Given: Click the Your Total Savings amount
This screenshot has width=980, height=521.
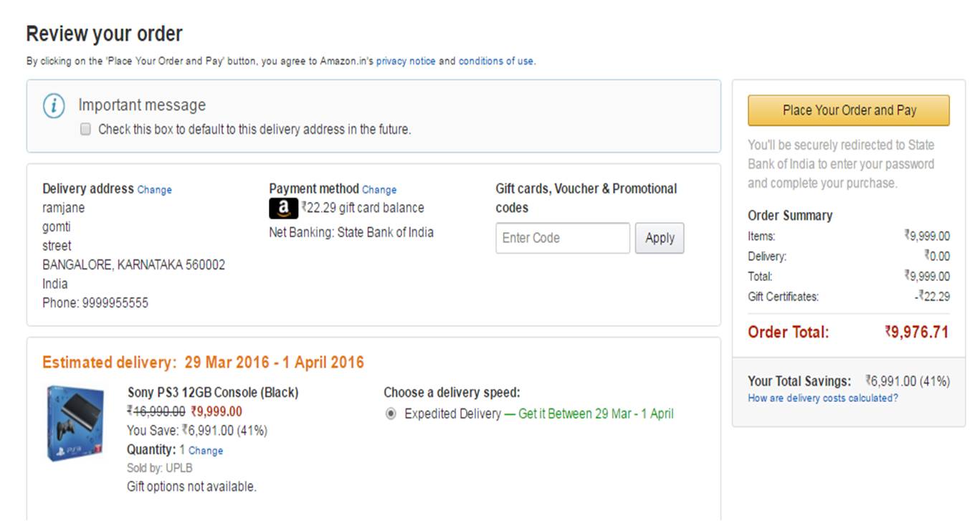Looking at the screenshot, I should (x=907, y=381).
